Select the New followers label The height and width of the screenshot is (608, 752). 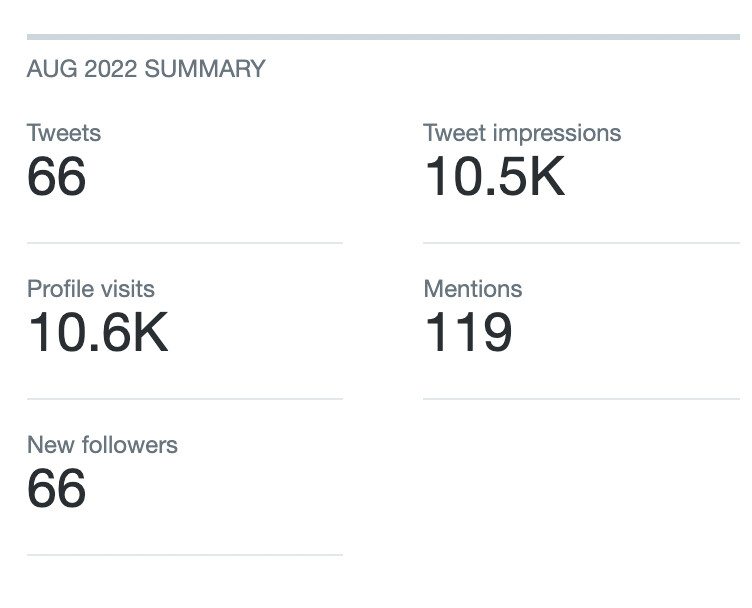coord(102,445)
